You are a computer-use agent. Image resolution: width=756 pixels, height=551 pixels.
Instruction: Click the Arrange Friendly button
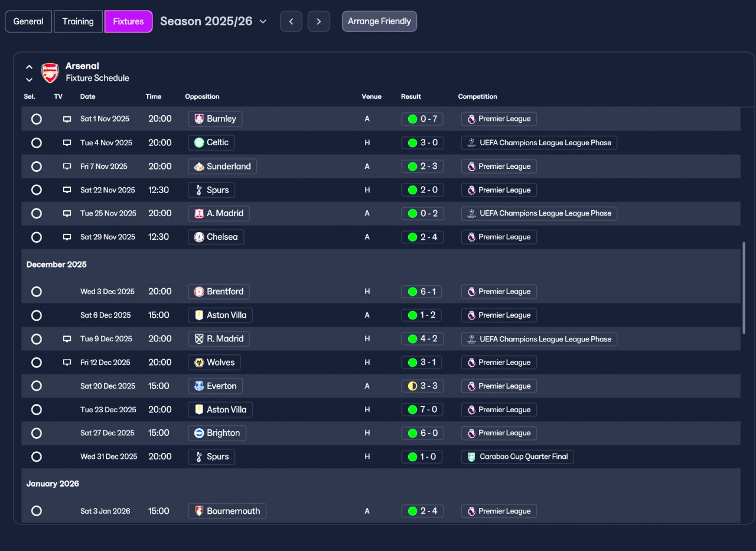(379, 21)
